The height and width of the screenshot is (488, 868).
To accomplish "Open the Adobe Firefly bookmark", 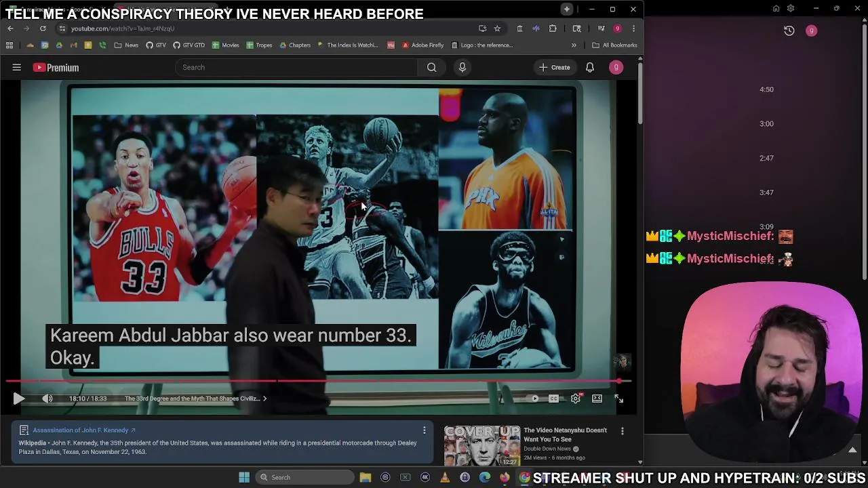I will click(422, 45).
